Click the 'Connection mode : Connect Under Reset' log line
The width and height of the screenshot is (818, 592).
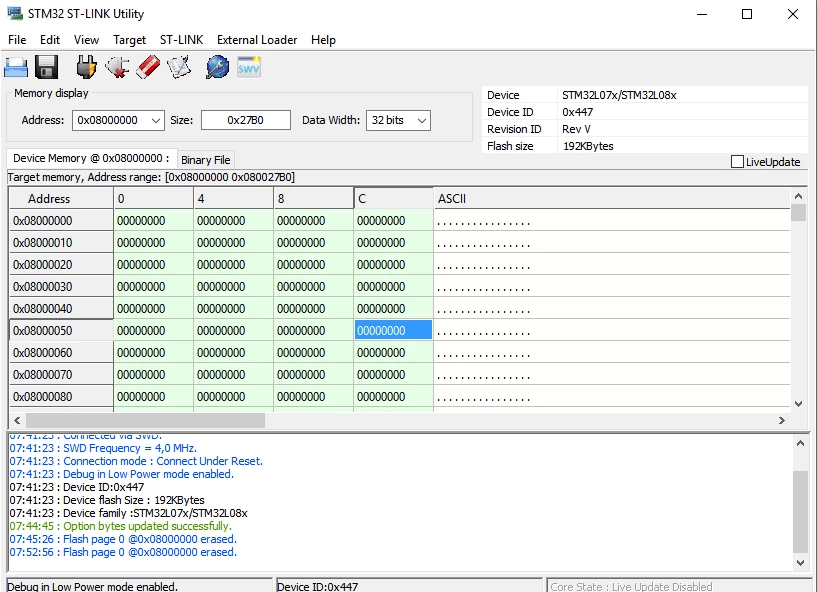click(x=136, y=461)
